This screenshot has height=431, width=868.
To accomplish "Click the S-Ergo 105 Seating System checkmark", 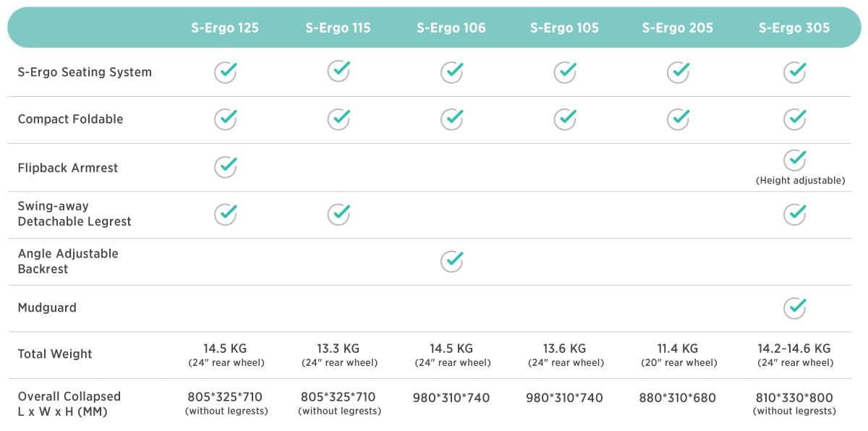I will [565, 72].
